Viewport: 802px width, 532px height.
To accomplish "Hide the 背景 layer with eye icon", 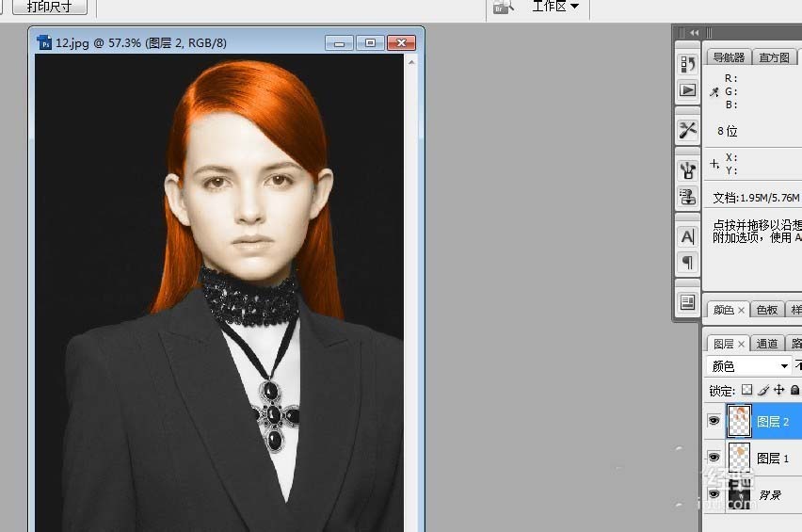I will (714, 494).
